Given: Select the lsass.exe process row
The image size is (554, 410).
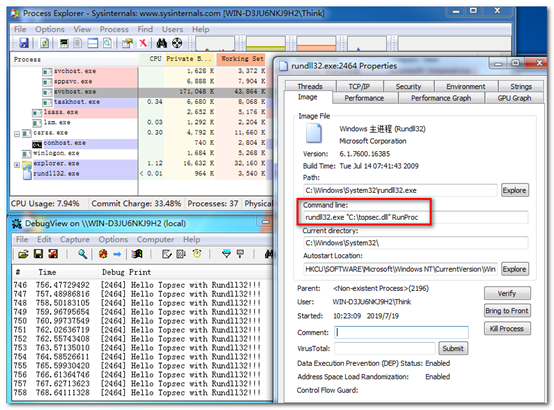Looking at the screenshot, I should (x=141, y=112).
